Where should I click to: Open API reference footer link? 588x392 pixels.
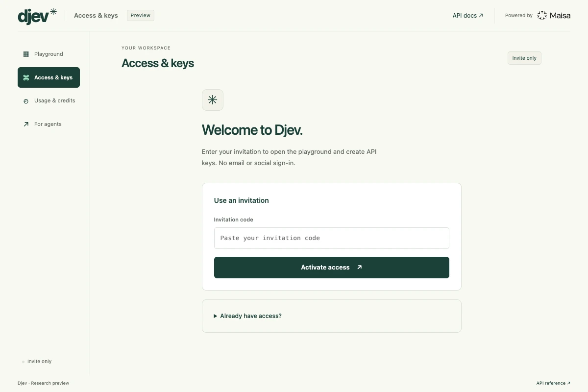pyautogui.click(x=553, y=383)
